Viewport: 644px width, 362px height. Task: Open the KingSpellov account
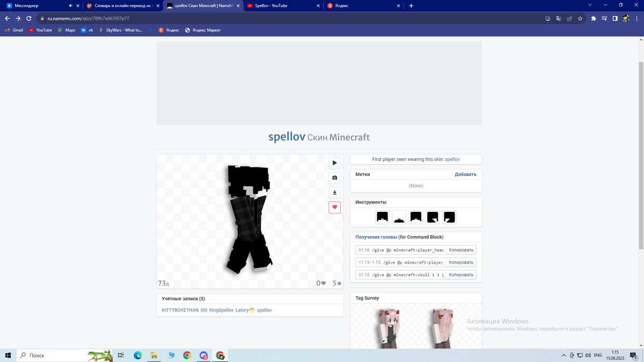(222, 310)
